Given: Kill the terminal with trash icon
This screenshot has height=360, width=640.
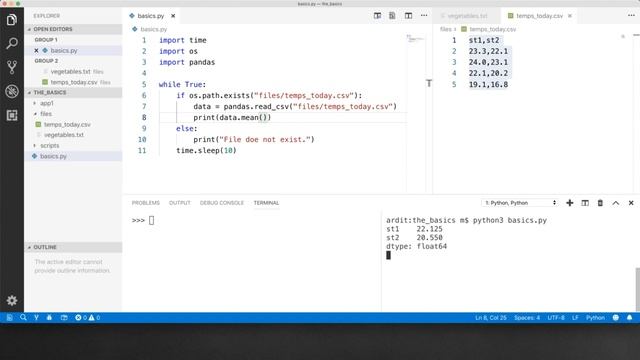Looking at the screenshot, I should click(600, 203).
